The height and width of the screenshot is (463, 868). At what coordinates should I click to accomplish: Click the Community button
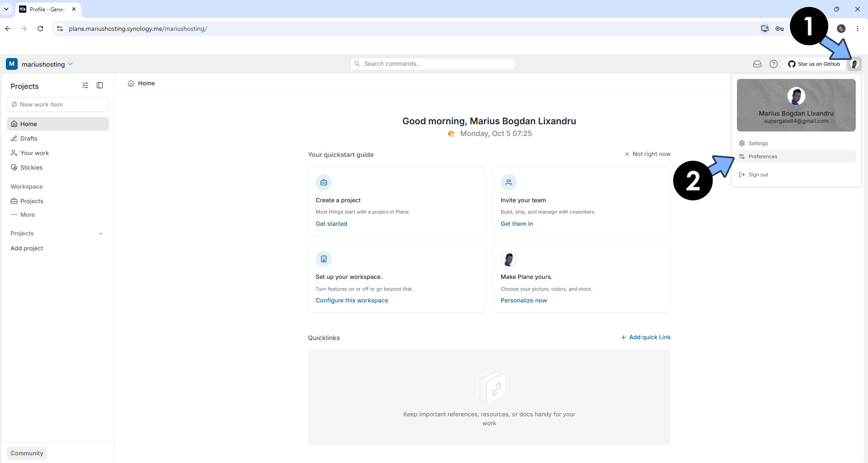tap(27, 453)
